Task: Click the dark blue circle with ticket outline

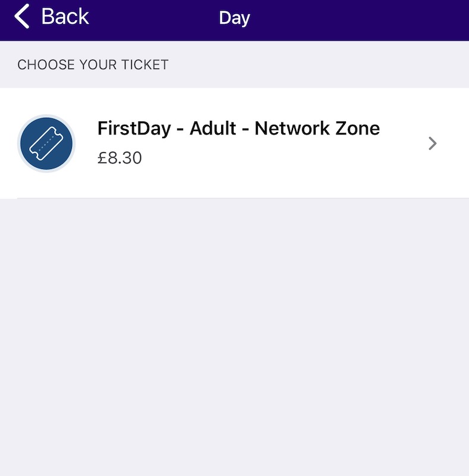Action: (x=46, y=144)
